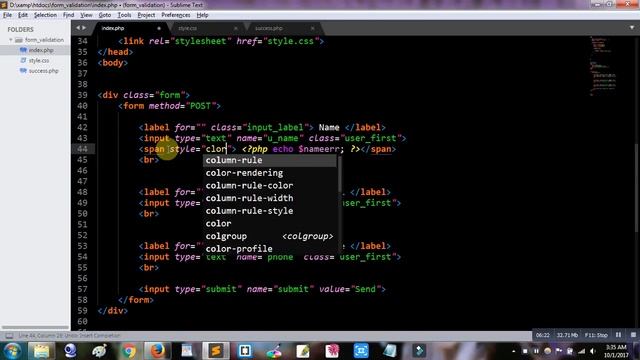Choose column-rule from autocomplete list
Screen dimensions: 640x360
[x=270, y=160]
